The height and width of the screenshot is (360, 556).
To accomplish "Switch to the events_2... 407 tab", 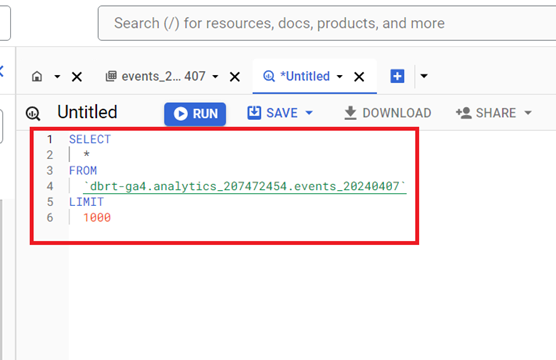I will click(163, 76).
